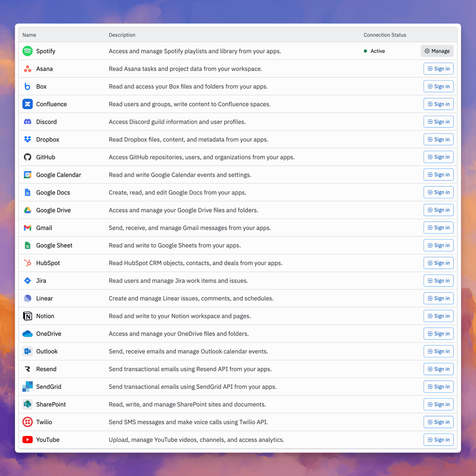Click the 'Upload, manage YouTube videos' description
Screen dimensions: 476x476
[196, 440]
